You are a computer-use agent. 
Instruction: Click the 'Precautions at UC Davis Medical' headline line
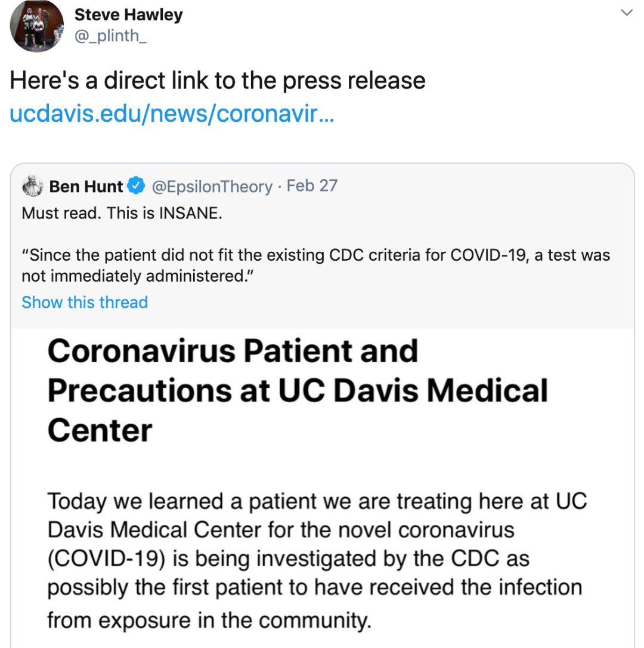(298, 391)
